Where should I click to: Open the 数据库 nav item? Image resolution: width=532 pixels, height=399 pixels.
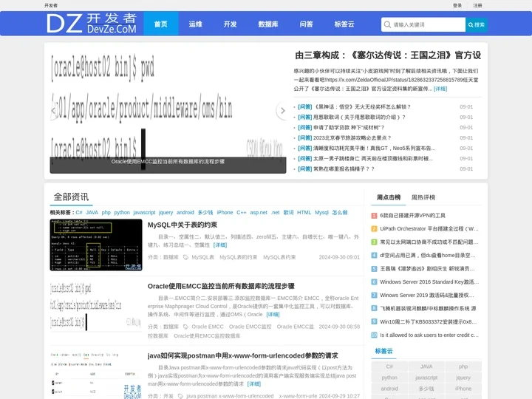(x=268, y=24)
